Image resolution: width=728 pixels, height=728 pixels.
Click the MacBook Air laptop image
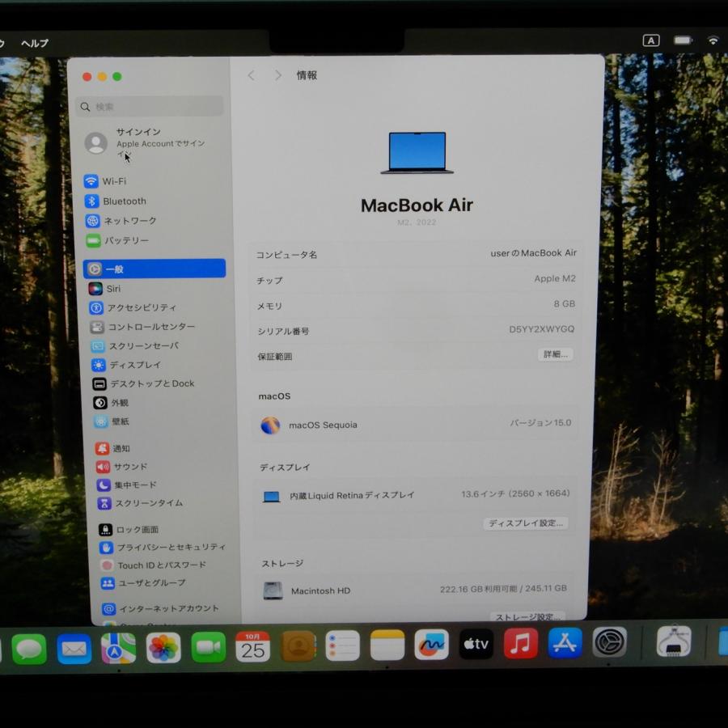tap(417, 153)
